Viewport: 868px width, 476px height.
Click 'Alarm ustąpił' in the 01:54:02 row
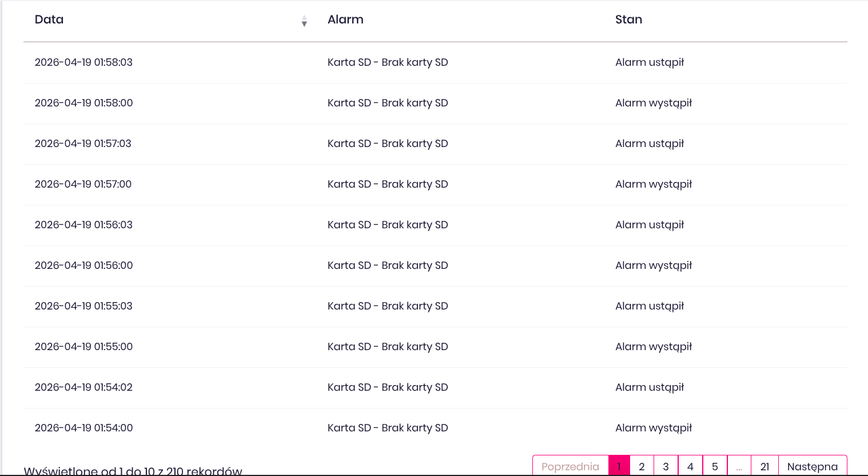pyautogui.click(x=650, y=387)
